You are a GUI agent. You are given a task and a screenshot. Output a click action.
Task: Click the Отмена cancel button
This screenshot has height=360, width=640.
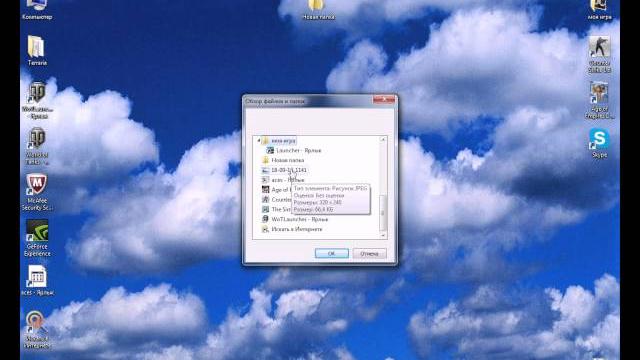[x=369, y=253]
